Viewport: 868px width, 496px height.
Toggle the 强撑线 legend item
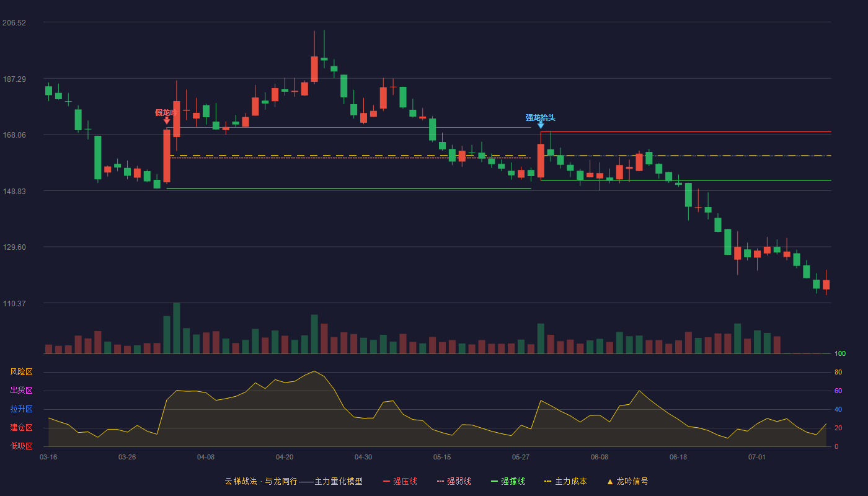pyautogui.click(x=508, y=481)
